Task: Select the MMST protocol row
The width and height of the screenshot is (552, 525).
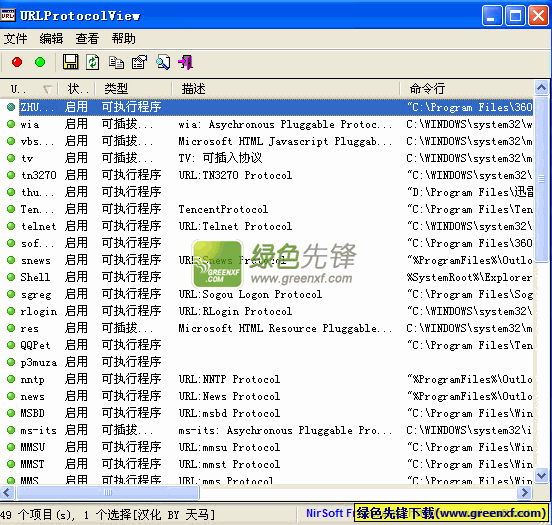Action: (x=266, y=464)
